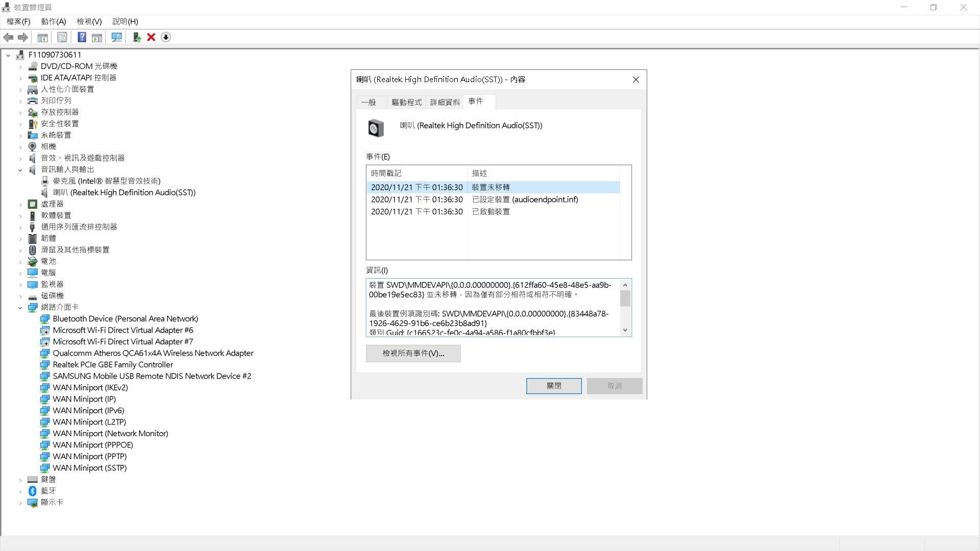Image resolution: width=980 pixels, height=551 pixels.
Task: Click the Uninstall device red X icon
Action: (x=151, y=37)
